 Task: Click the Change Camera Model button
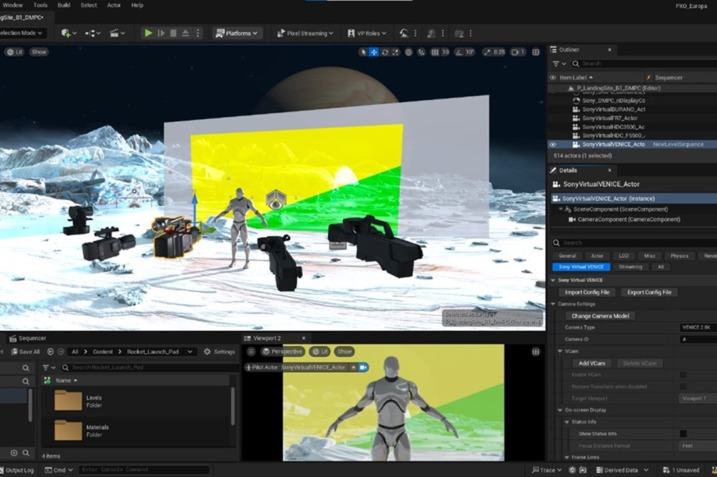tap(600, 315)
